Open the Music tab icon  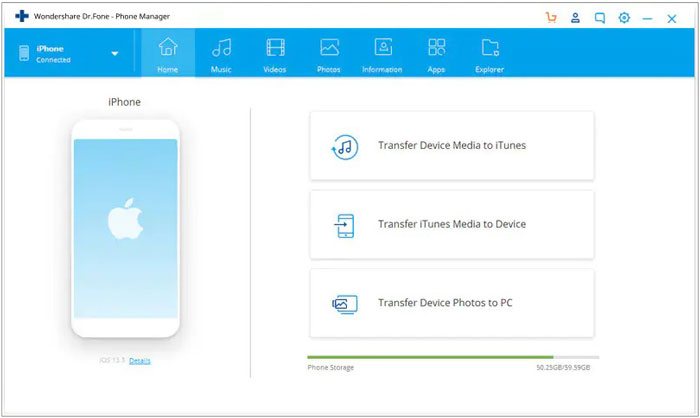tap(221, 48)
